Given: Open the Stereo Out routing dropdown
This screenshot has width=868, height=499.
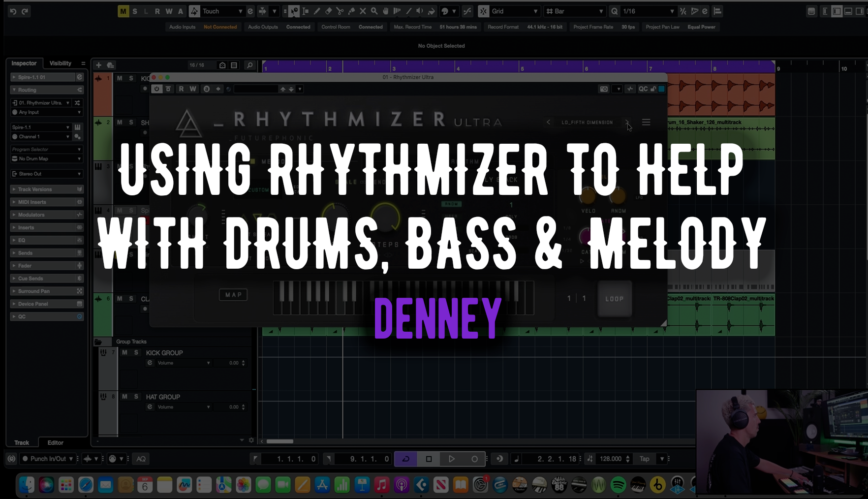Looking at the screenshot, I should pyautogui.click(x=47, y=174).
